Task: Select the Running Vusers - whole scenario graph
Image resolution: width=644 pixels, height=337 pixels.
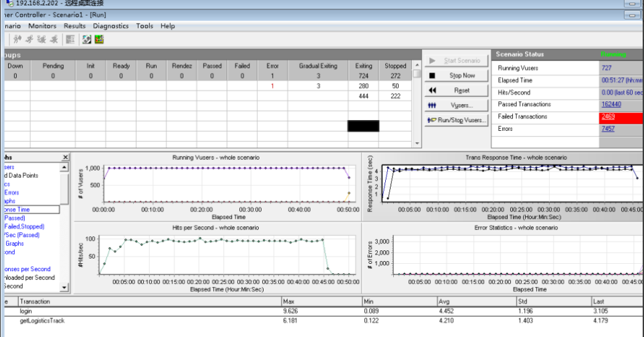Action: (x=217, y=187)
